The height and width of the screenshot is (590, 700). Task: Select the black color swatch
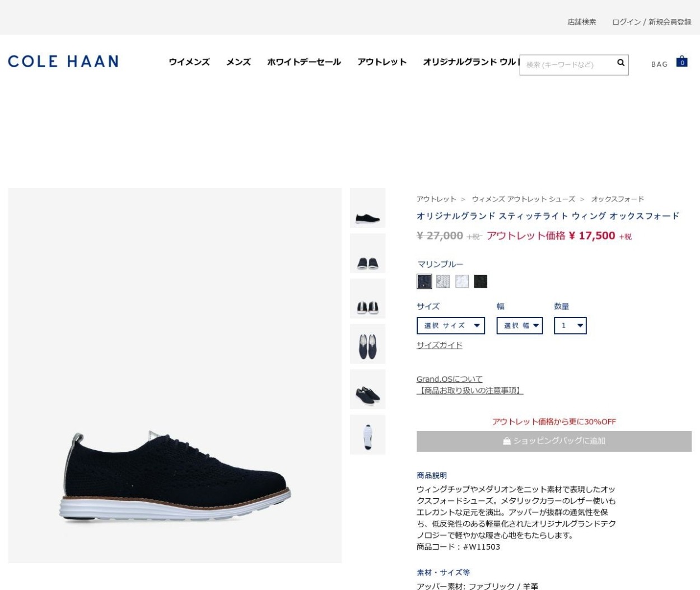pyautogui.click(x=480, y=281)
